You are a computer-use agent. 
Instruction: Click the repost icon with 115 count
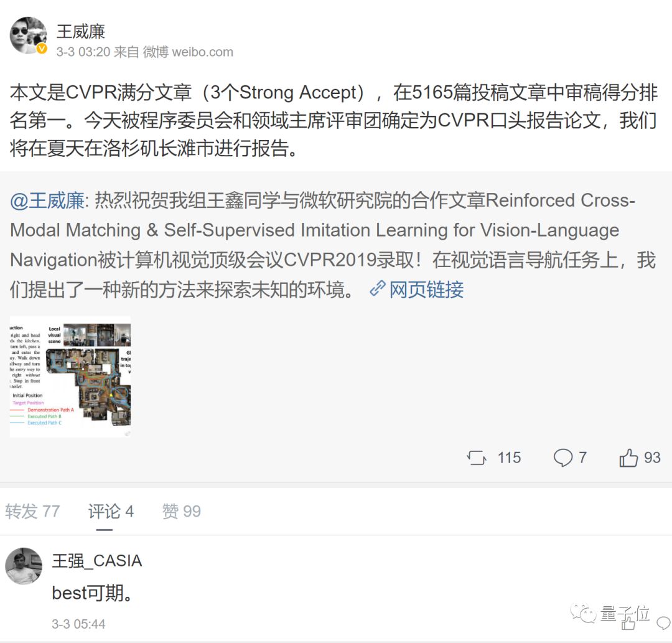(477, 458)
